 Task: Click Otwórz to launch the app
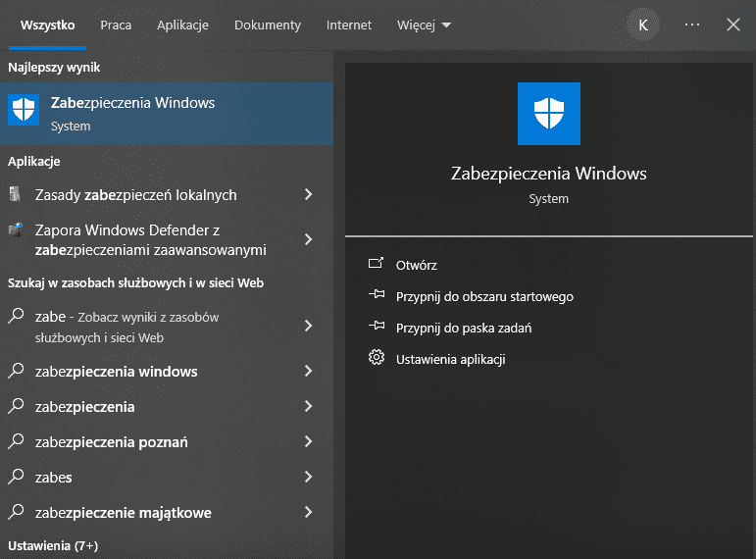coord(417,265)
